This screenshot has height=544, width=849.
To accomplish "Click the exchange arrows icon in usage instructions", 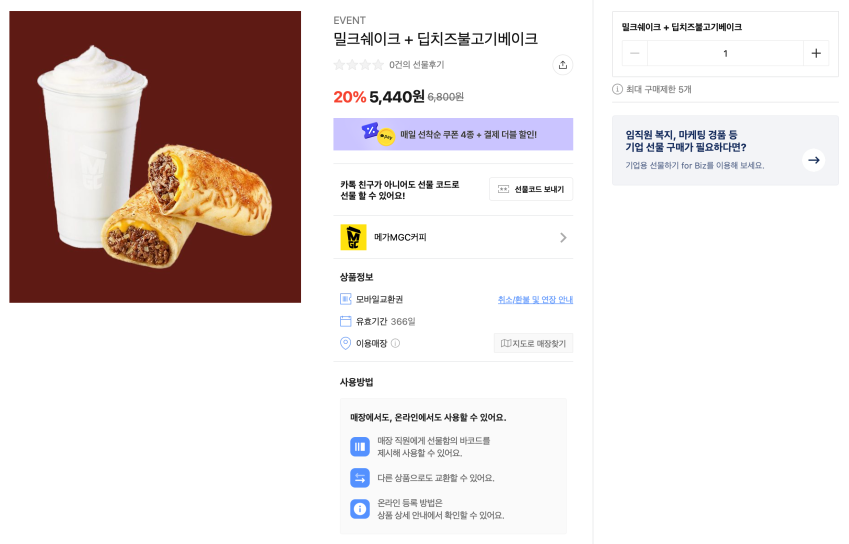I will coord(360,477).
